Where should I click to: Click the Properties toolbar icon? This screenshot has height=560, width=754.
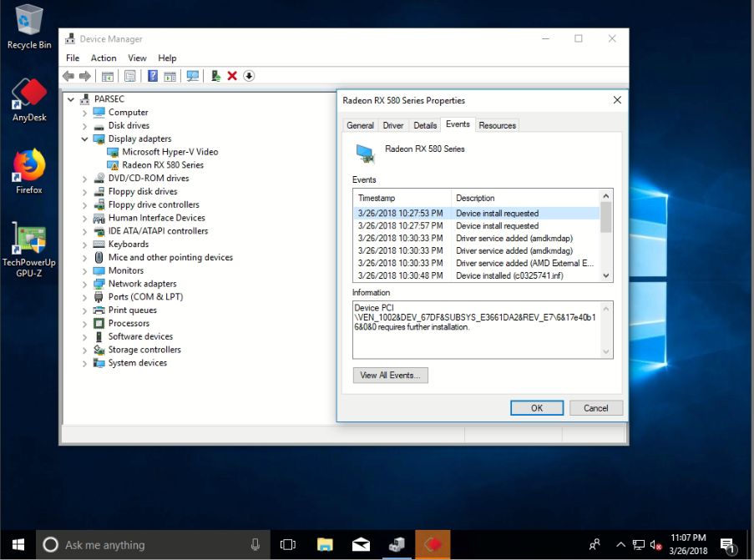129,76
